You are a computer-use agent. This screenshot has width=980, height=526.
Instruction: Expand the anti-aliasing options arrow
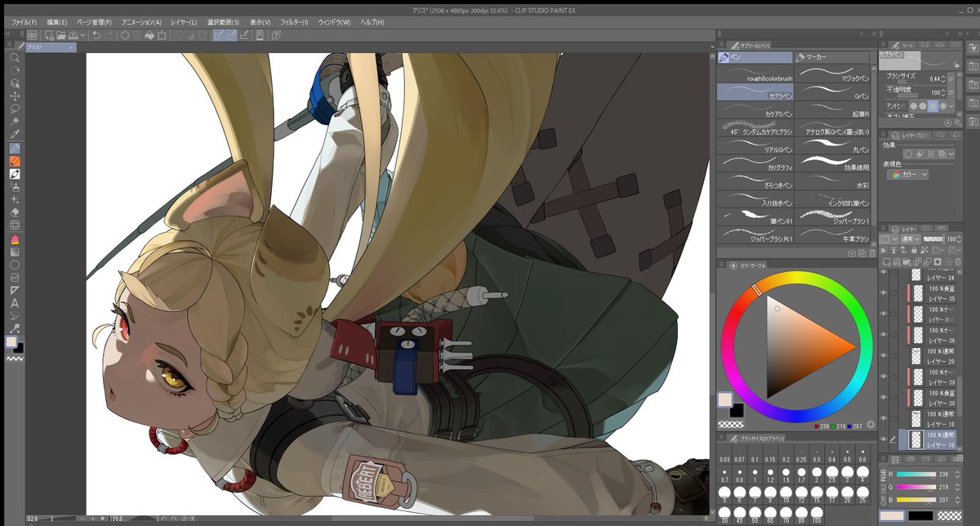(x=951, y=106)
